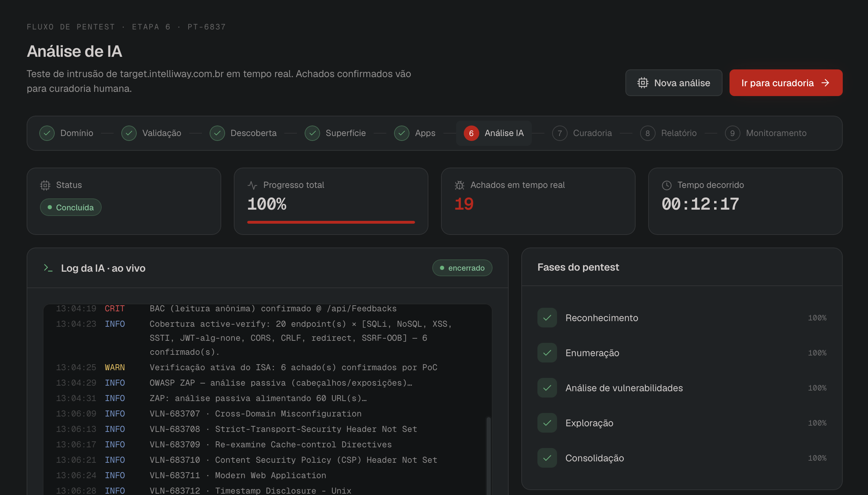Click the breadcrumb code PT-6837
The width and height of the screenshot is (868, 495).
(x=206, y=27)
